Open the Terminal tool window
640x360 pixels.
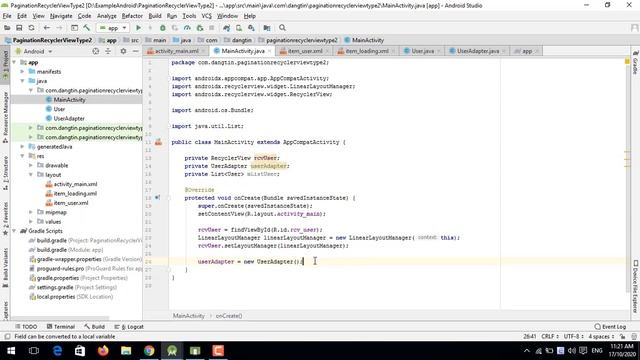pyautogui.click(x=60, y=327)
